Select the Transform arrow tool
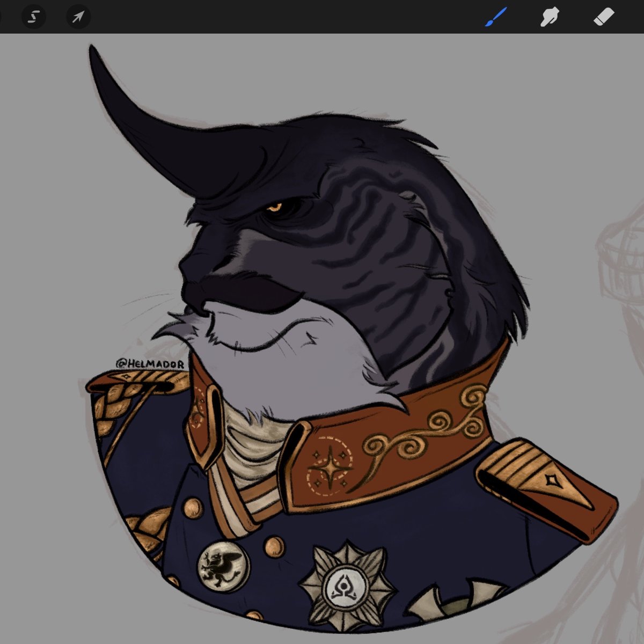Screen dimensions: 644x644 (x=78, y=17)
